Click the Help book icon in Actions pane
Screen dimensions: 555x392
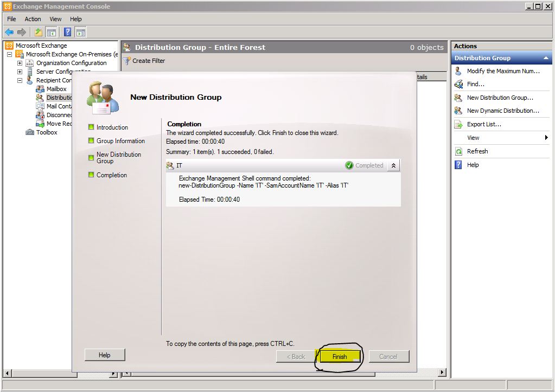[458, 165]
